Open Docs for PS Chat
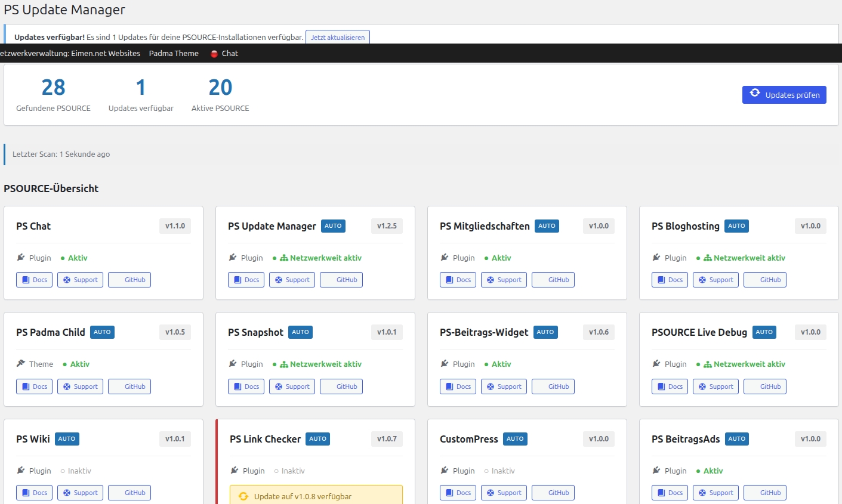This screenshot has width=842, height=504. (34, 280)
